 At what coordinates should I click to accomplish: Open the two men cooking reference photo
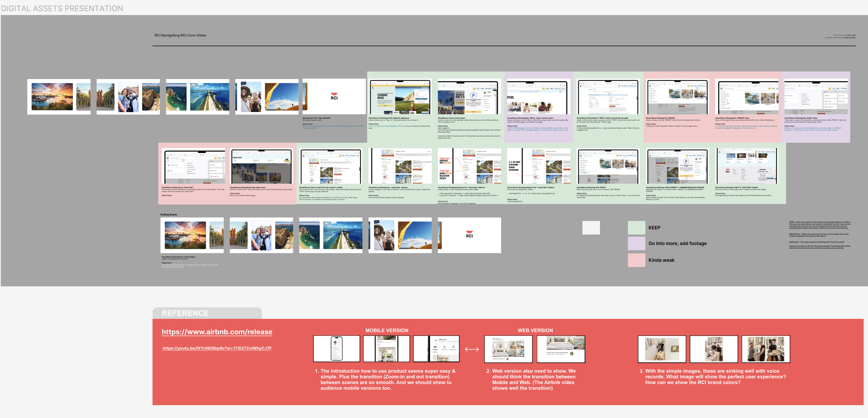[766, 349]
